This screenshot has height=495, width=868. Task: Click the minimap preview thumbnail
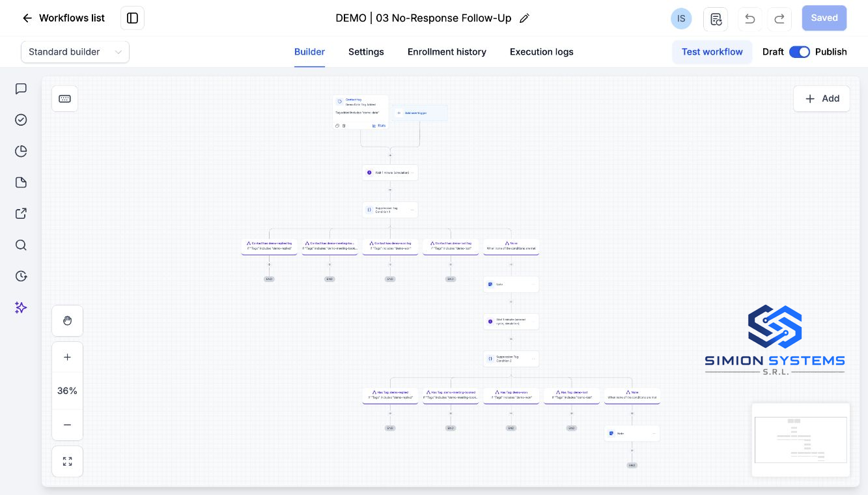pos(801,440)
